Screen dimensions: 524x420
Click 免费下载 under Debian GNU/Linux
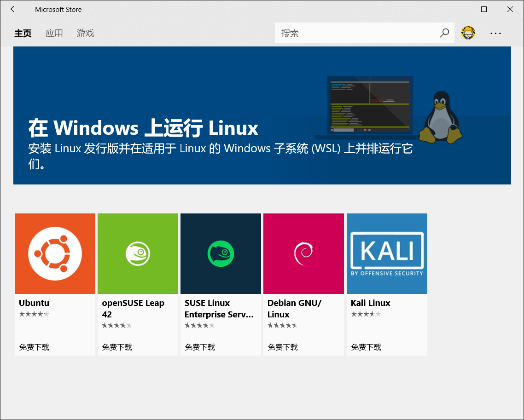click(283, 347)
